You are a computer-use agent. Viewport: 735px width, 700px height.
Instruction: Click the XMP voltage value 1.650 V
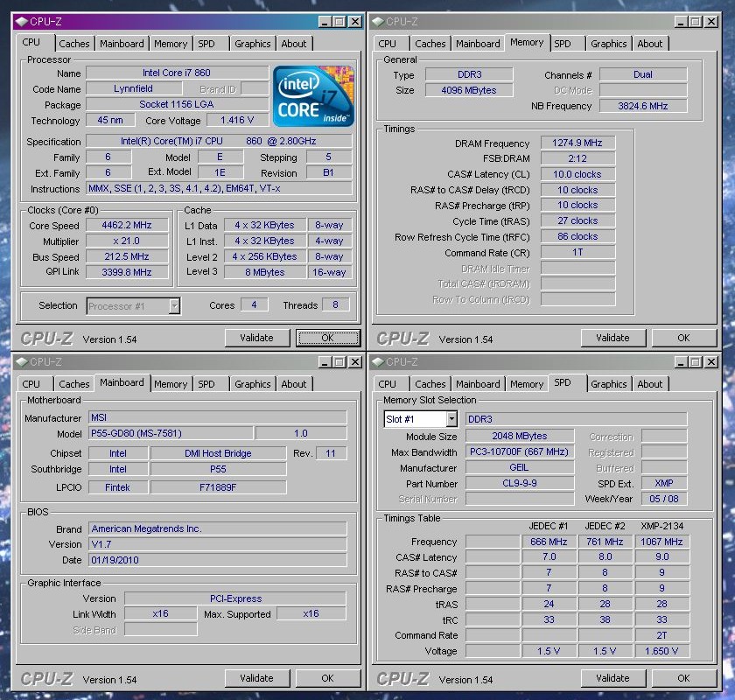(x=661, y=651)
